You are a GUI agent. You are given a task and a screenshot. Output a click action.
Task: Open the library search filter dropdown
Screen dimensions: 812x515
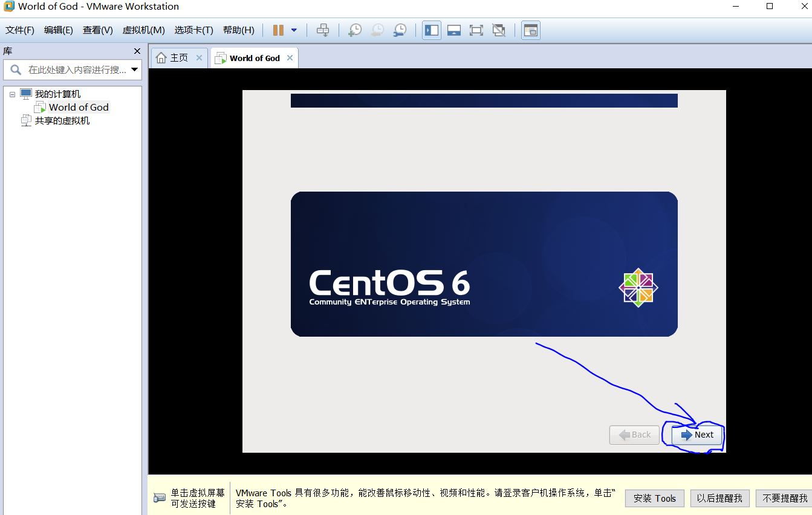[135, 70]
